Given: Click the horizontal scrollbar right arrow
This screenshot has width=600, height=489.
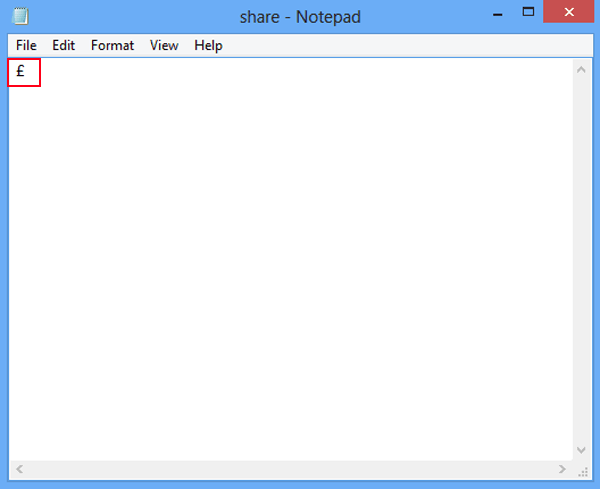Looking at the screenshot, I should click(562, 469).
